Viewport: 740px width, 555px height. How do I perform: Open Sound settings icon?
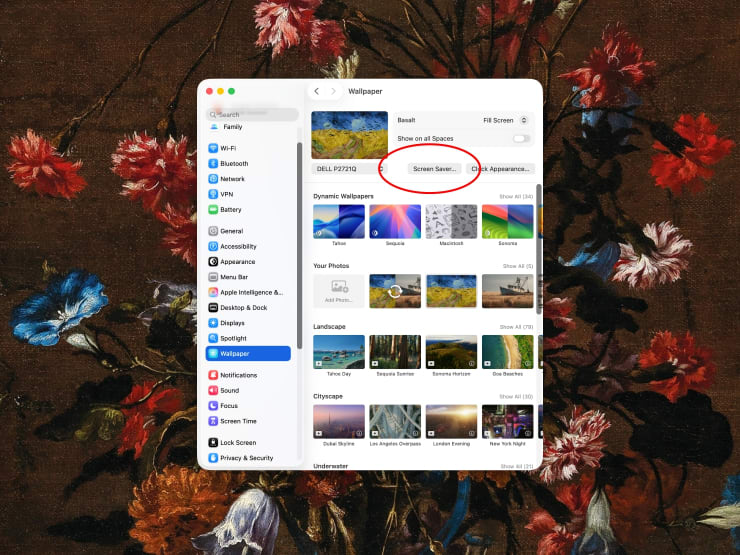tap(213, 390)
